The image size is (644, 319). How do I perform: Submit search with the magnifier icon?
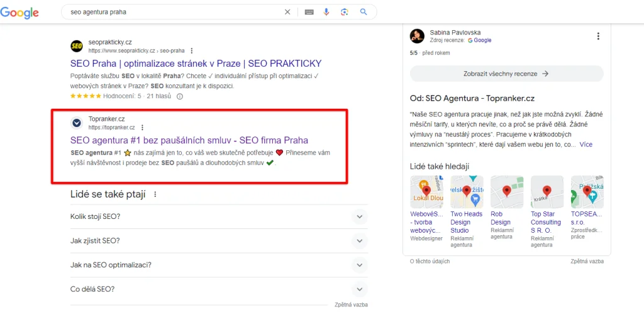[x=363, y=12]
